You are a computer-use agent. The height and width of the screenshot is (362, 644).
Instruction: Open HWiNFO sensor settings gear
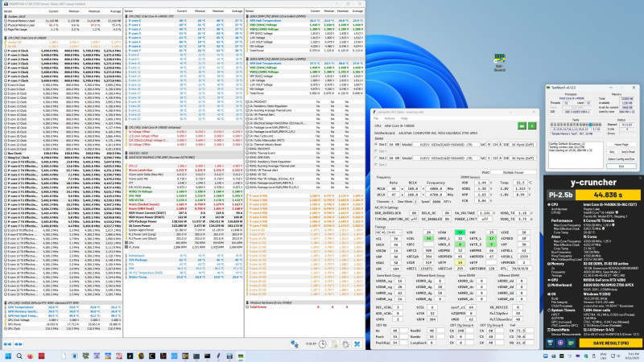346,344
